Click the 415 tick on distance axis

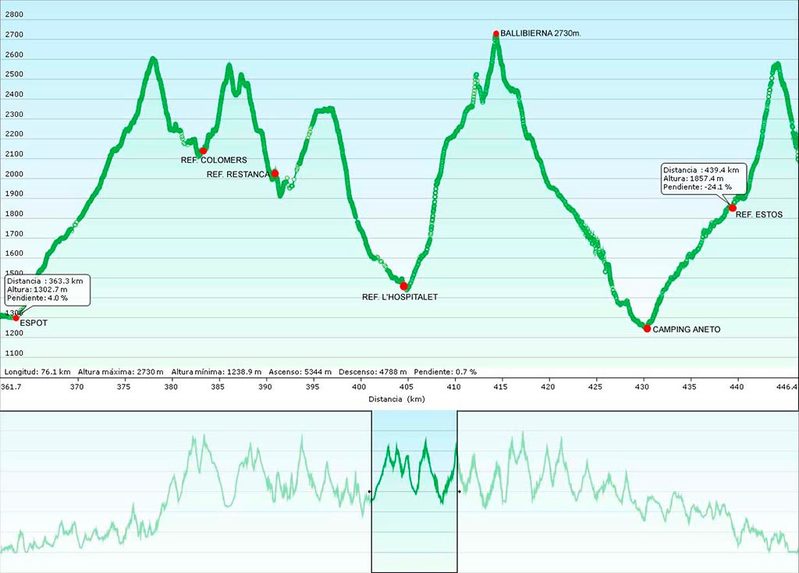click(x=500, y=386)
